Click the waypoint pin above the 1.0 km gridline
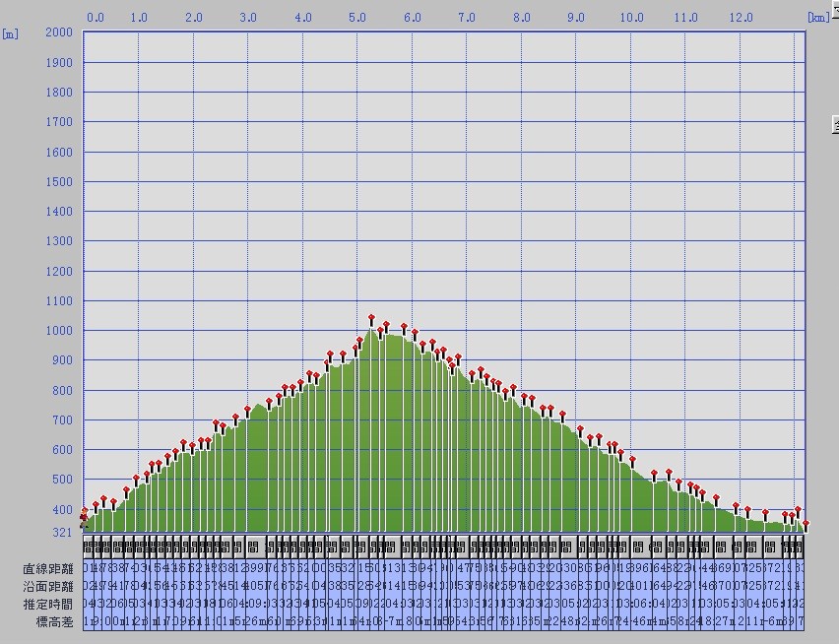 137,479
